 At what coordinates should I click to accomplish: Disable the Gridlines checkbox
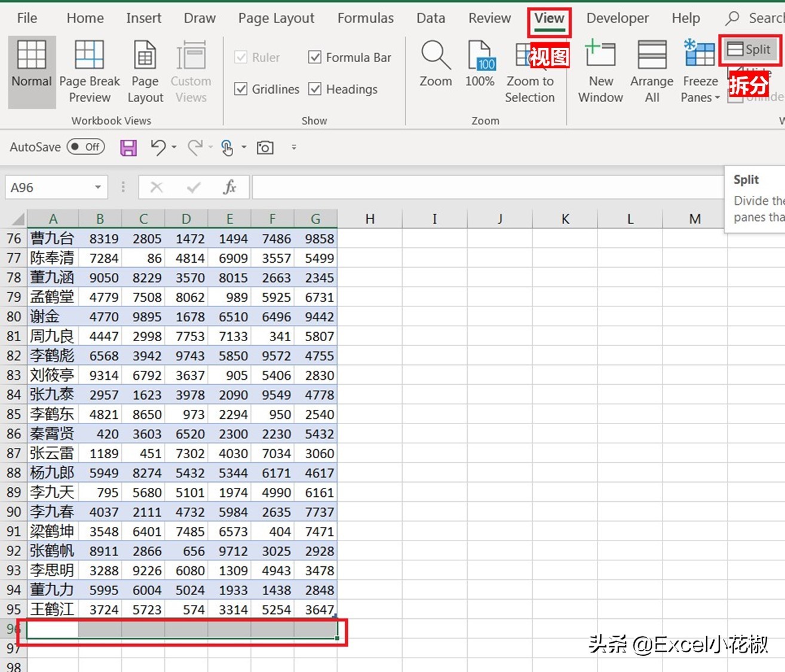(241, 88)
